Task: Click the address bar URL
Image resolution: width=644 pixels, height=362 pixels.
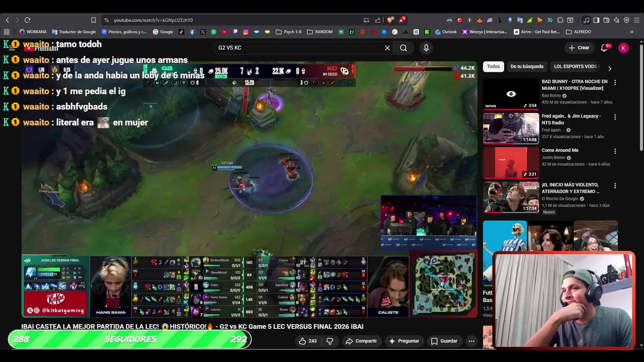Action: point(153,20)
